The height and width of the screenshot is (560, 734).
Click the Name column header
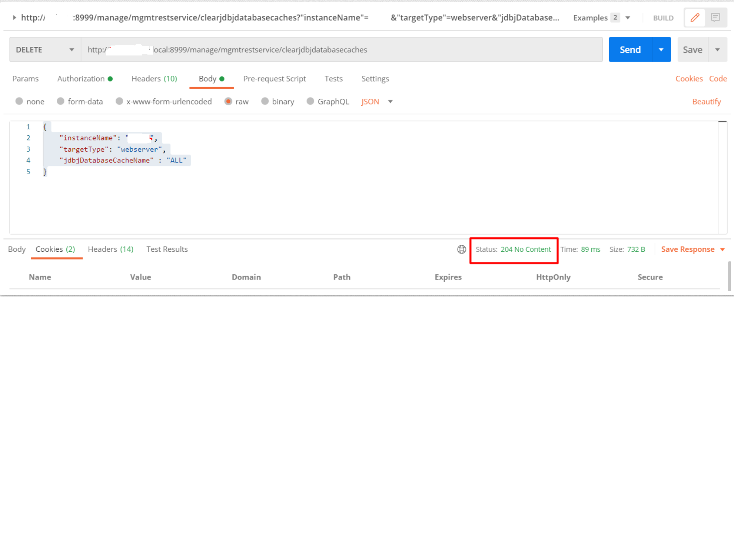tap(40, 277)
